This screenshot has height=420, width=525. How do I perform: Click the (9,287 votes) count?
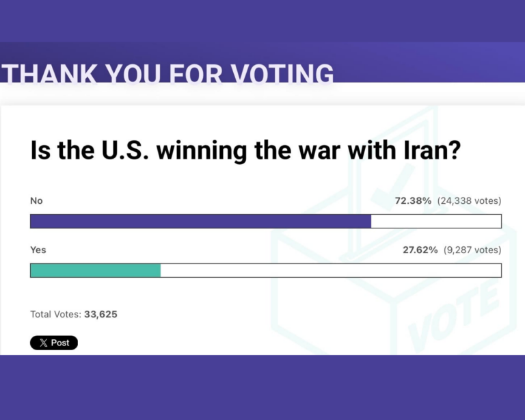[x=472, y=250]
